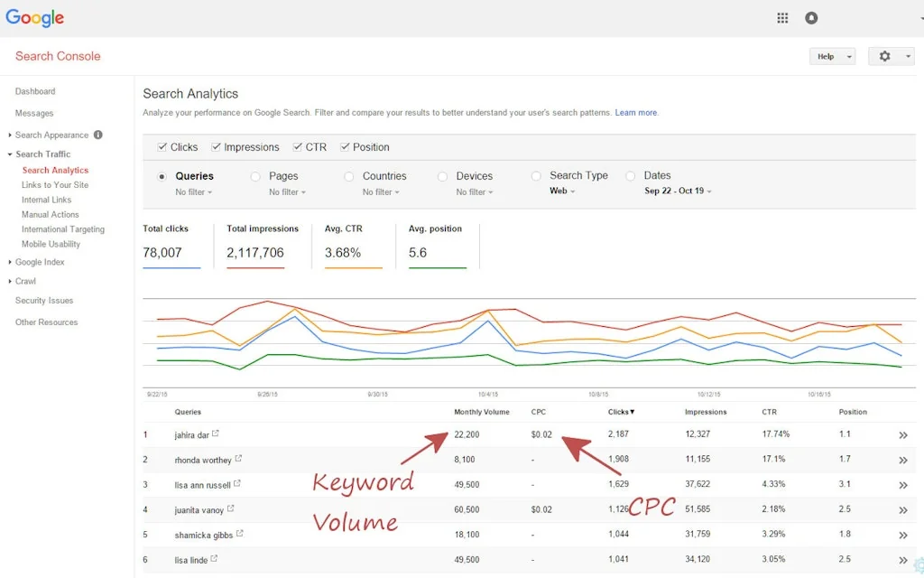
Task: Go to the Dashboard menu item
Action: (x=35, y=91)
